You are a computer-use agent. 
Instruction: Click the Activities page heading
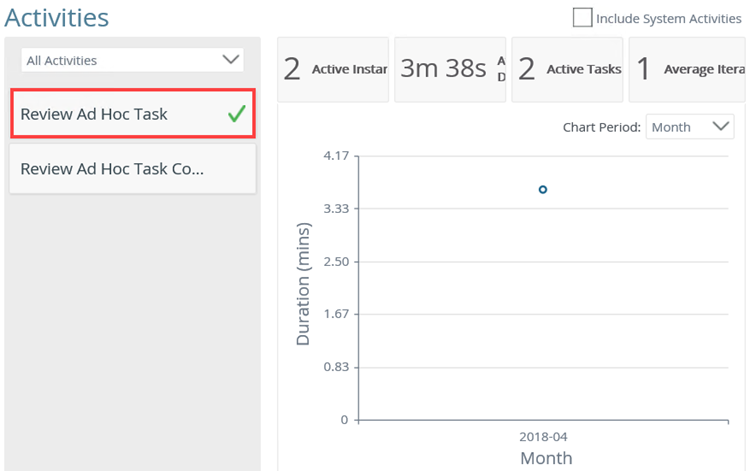(57, 18)
